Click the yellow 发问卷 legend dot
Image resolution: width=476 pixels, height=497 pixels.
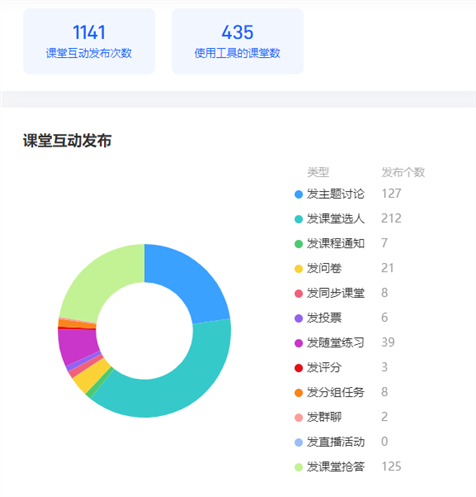point(299,269)
